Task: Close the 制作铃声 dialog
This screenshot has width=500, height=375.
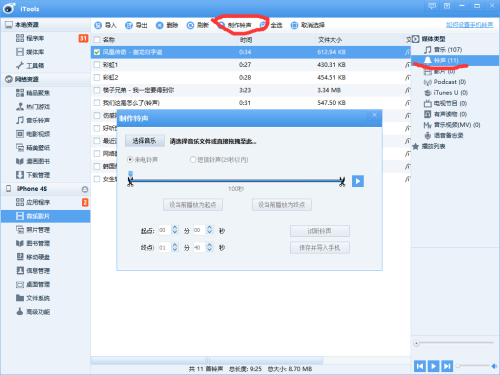Action: pos(374,115)
